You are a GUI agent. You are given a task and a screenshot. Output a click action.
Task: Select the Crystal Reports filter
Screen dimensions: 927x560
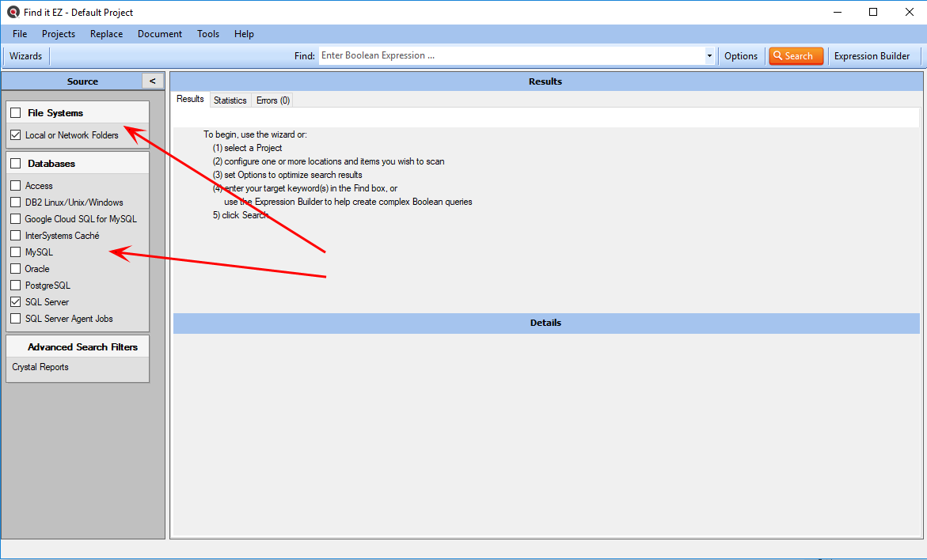point(40,367)
